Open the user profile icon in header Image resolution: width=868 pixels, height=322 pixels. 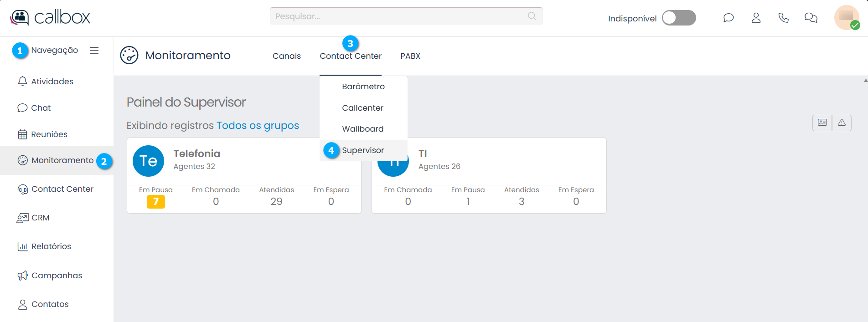[x=756, y=18]
